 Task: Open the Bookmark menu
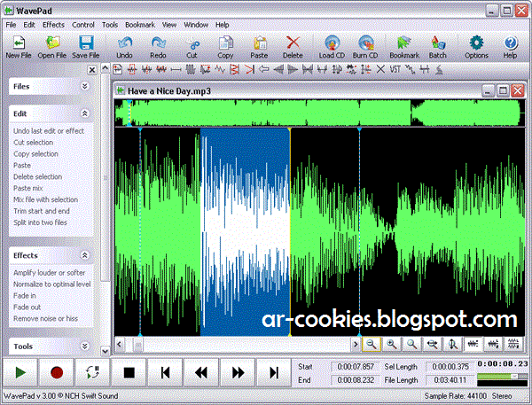click(140, 25)
